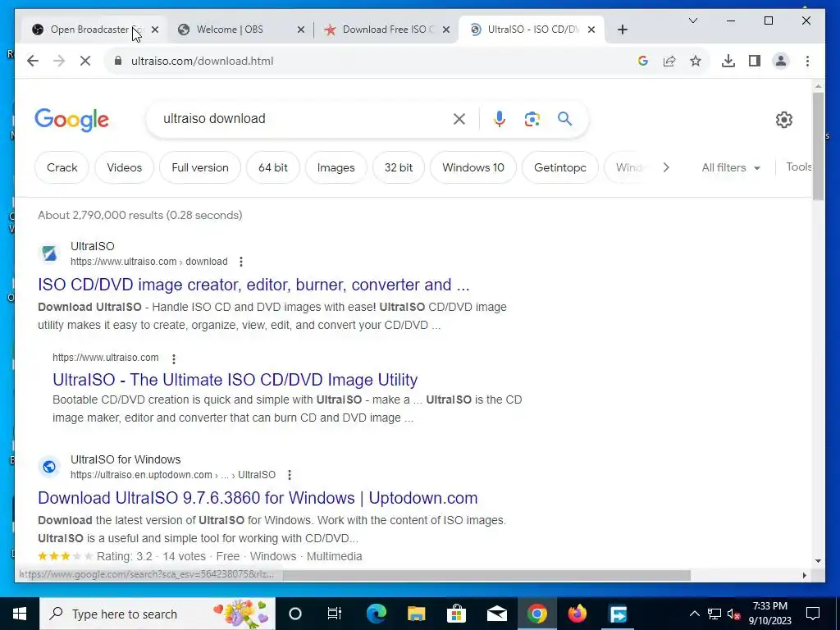The height and width of the screenshot is (630, 840).
Task: Click the forward navigation arrow
Action: 59,61
